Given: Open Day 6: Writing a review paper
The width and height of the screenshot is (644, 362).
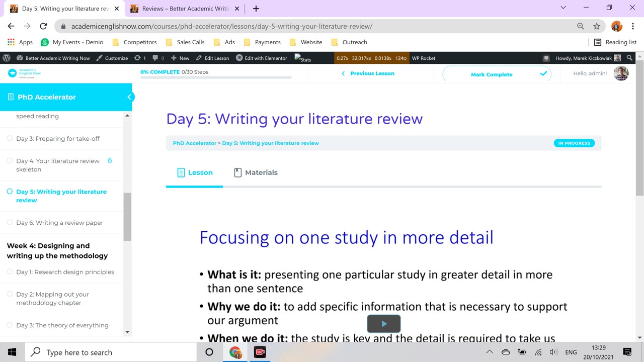Looking at the screenshot, I should tap(59, 223).
